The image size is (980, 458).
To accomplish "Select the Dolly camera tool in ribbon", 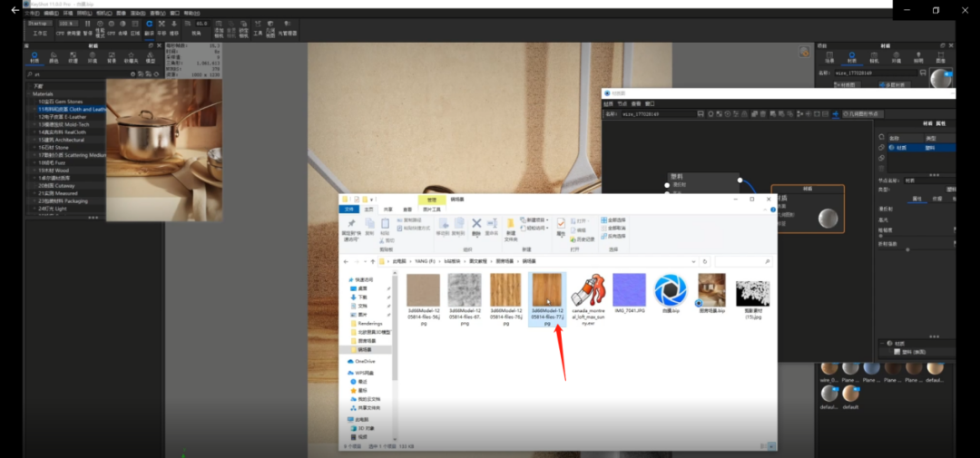I will (174, 27).
